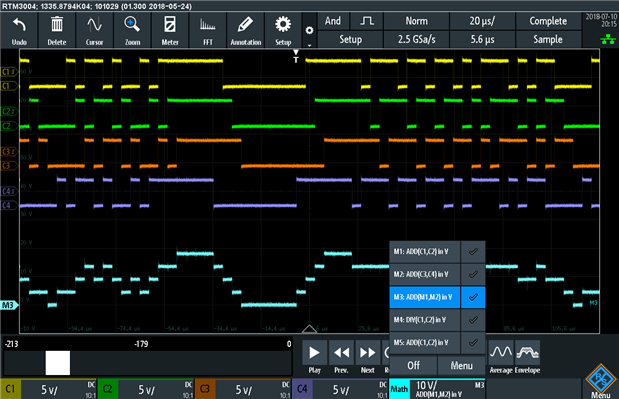Click the C3 trigger level marker
The image size is (619, 399).
coord(9,152)
